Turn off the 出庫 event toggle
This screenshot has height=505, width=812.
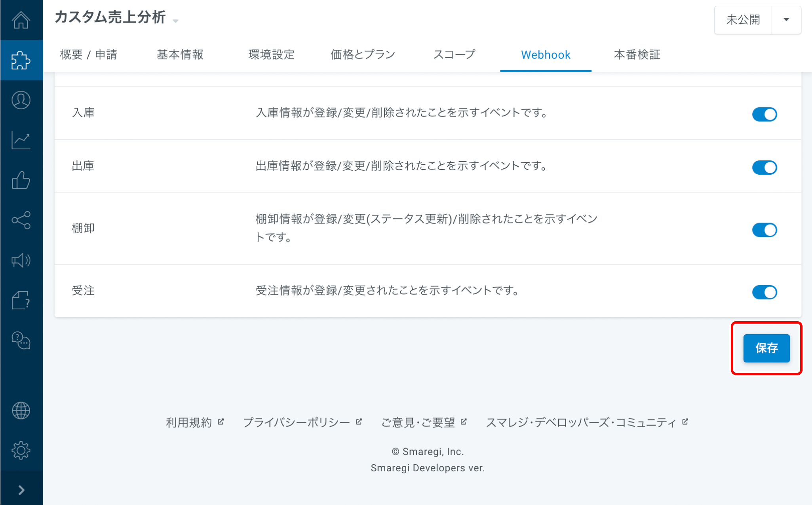764,168
